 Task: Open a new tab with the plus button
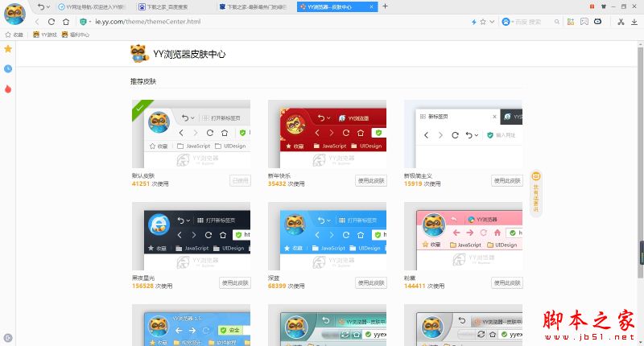tap(385, 6)
